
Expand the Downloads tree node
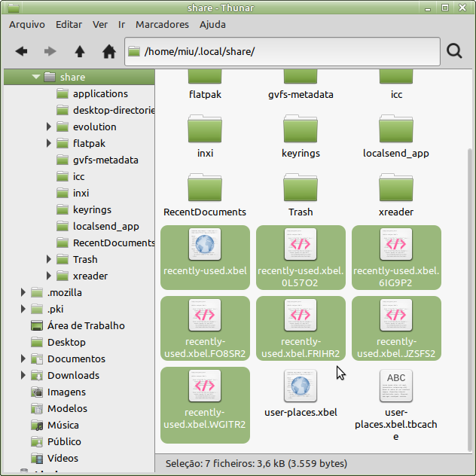tap(23, 375)
